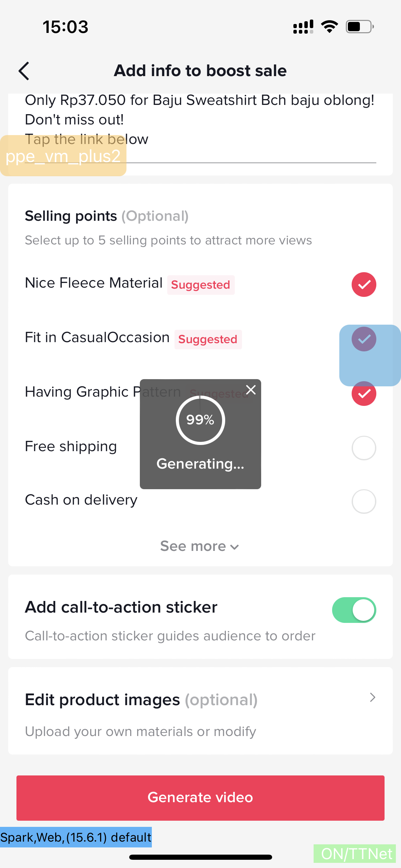Expand See more selling points
401x868 pixels.
199,546
